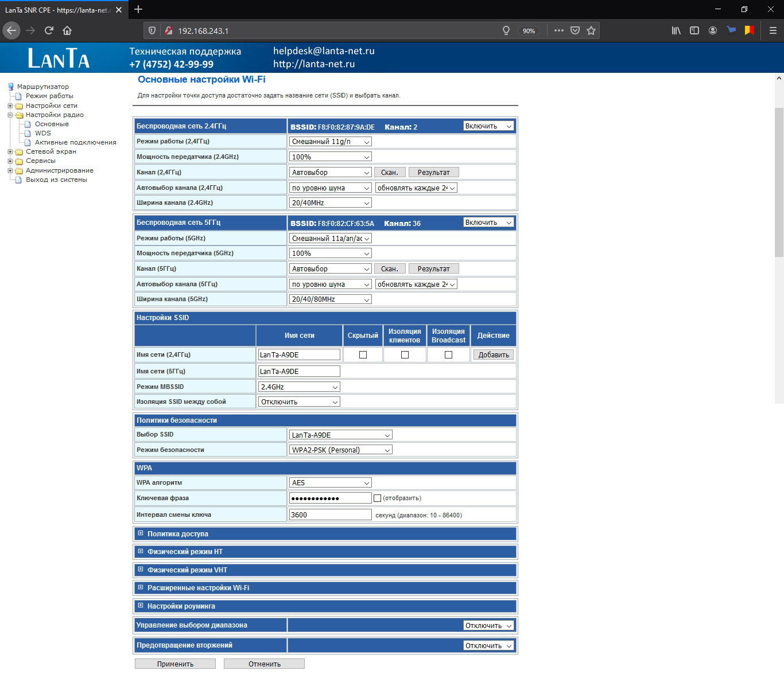
Task: Expand Настройки роуминга section
Action: coord(141,606)
